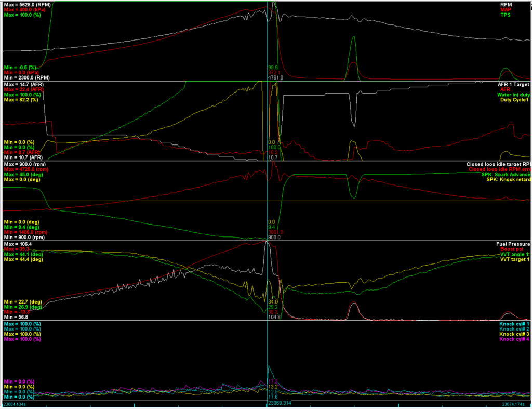Image resolution: width=532 pixels, height=409 pixels.
Task: Select the Boost psi legend label
Action: (x=512, y=249)
